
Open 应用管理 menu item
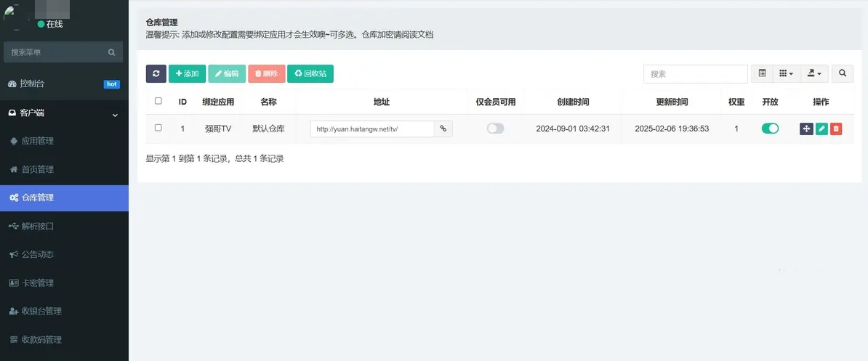point(64,141)
